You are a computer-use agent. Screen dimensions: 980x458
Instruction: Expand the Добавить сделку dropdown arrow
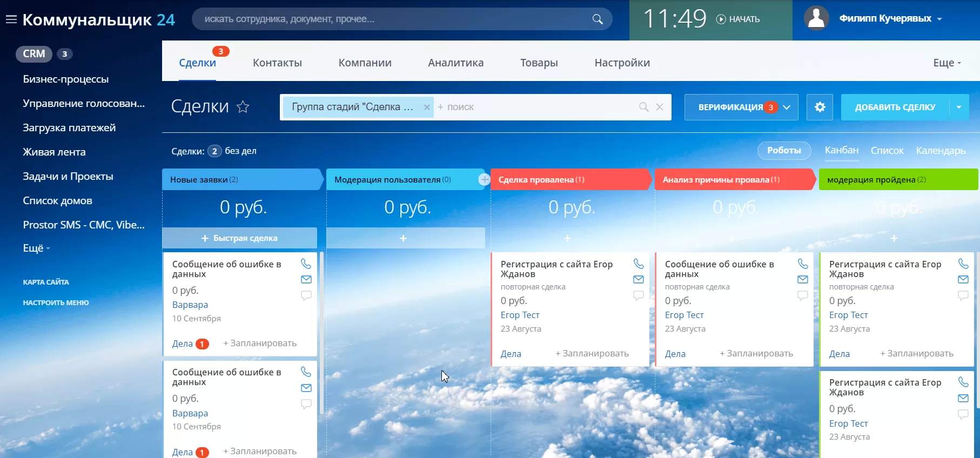tap(959, 107)
